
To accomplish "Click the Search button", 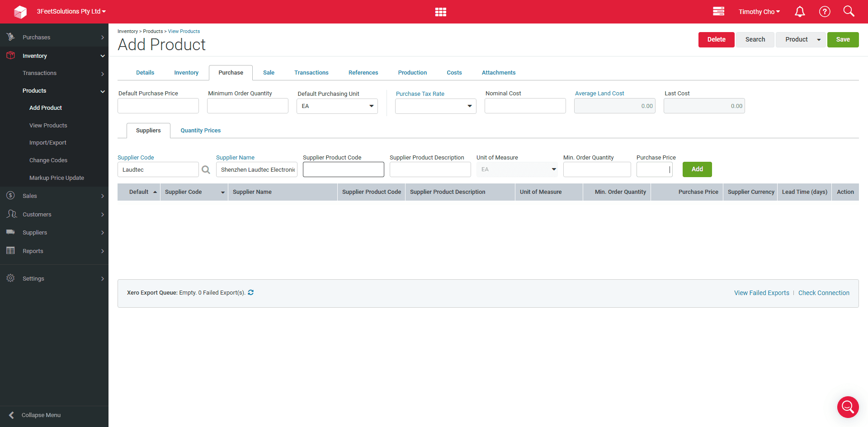I will click(x=755, y=39).
